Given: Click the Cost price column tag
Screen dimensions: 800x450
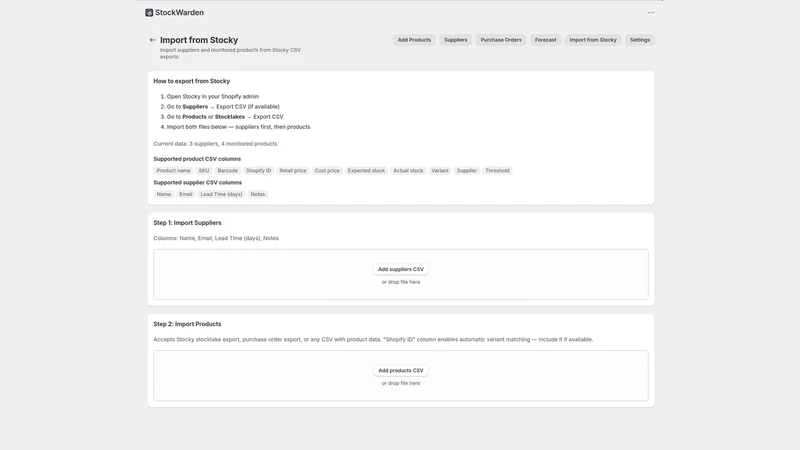Looking at the screenshot, I should (327, 170).
